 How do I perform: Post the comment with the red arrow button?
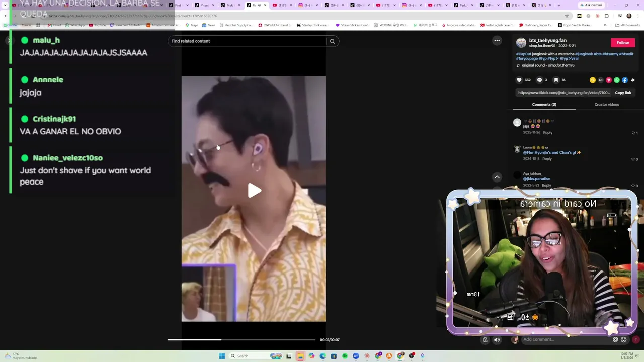point(636,340)
